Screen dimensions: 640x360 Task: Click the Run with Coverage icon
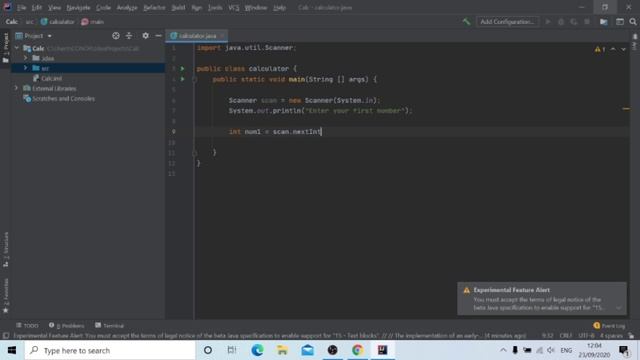pos(574,22)
